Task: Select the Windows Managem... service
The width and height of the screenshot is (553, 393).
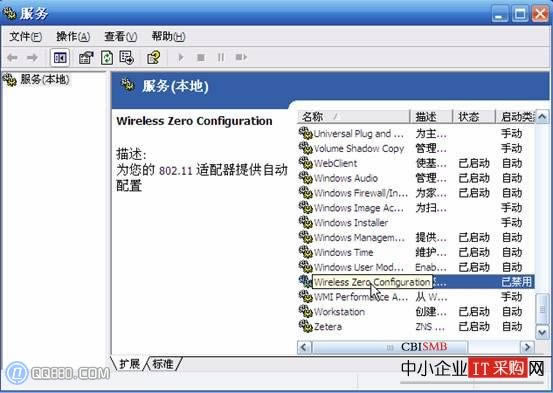Action: 416,237
